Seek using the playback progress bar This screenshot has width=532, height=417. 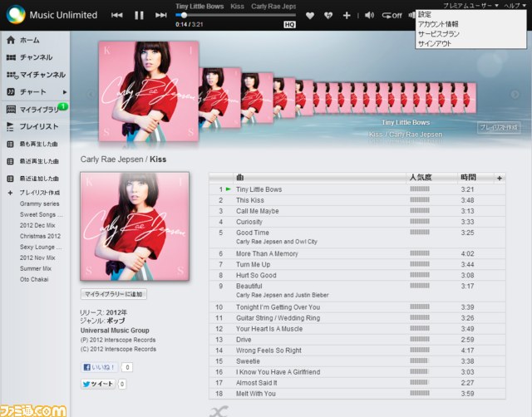[x=235, y=15]
